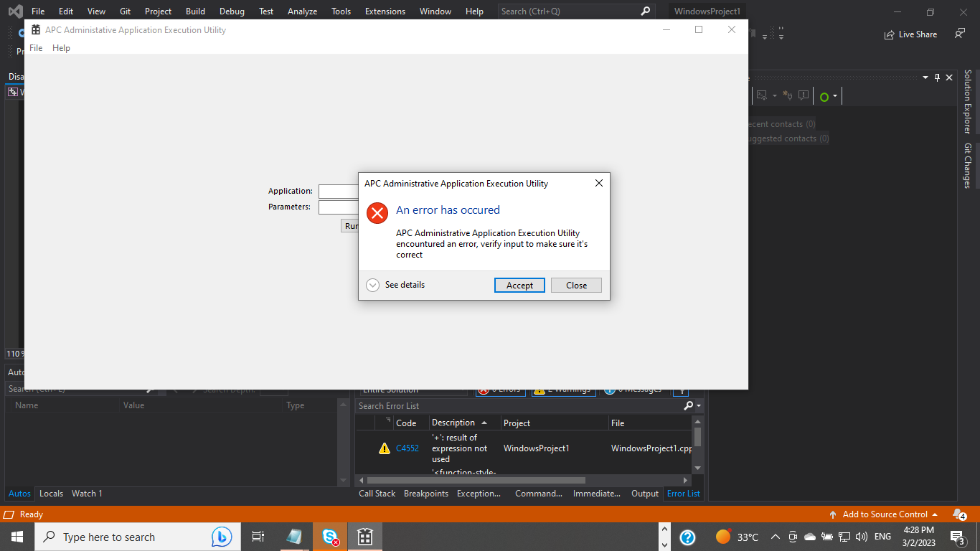Switch to the Autos tab
980x551 pixels.
pos(19,494)
